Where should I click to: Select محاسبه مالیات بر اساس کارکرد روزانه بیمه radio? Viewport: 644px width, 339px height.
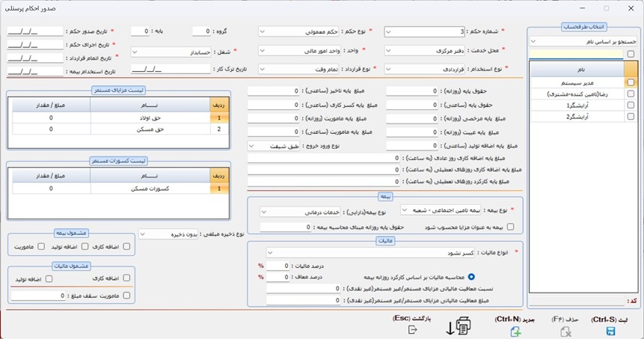471,277
